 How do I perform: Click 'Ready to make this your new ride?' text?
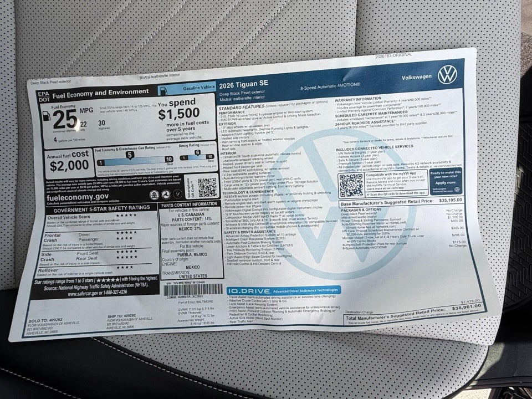pyautogui.click(x=445, y=175)
